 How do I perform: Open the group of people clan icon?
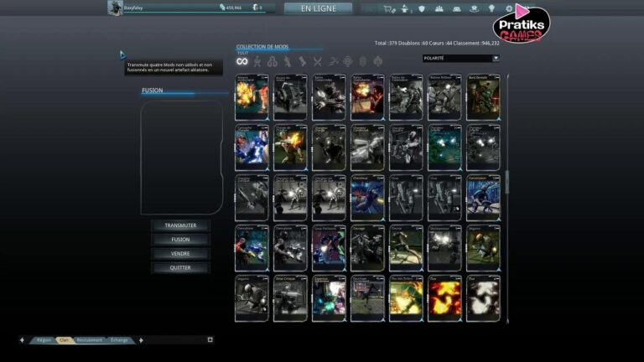[x=439, y=8]
